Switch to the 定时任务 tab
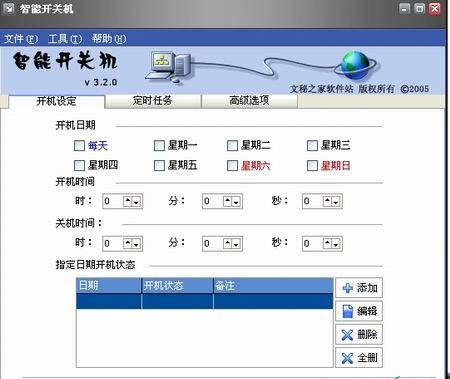 pyautogui.click(x=153, y=101)
